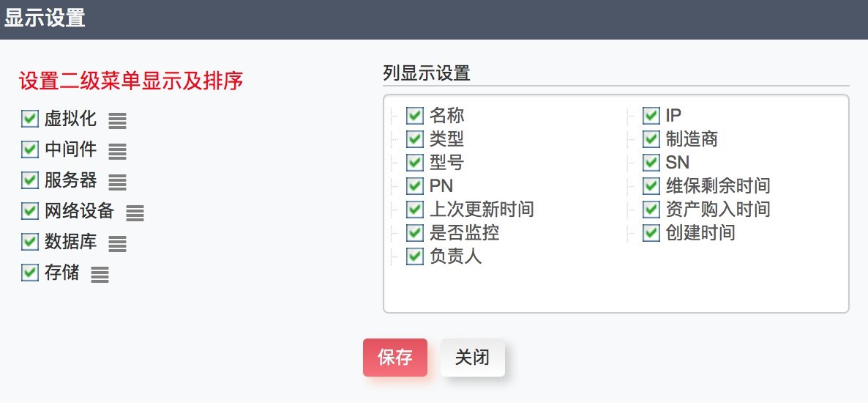Uncheck the 虚拟化 menu checkbox
Image resolution: width=868 pixels, height=403 pixels.
tap(30, 119)
